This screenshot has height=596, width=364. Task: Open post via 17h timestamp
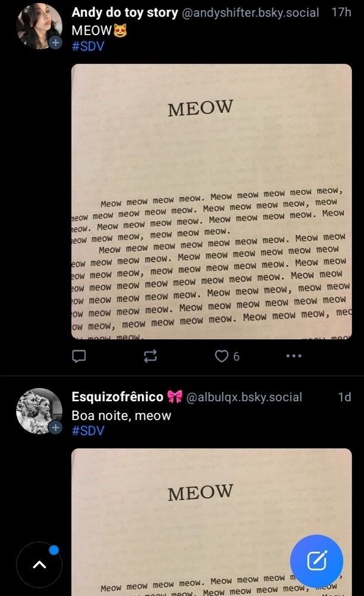pyautogui.click(x=341, y=12)
